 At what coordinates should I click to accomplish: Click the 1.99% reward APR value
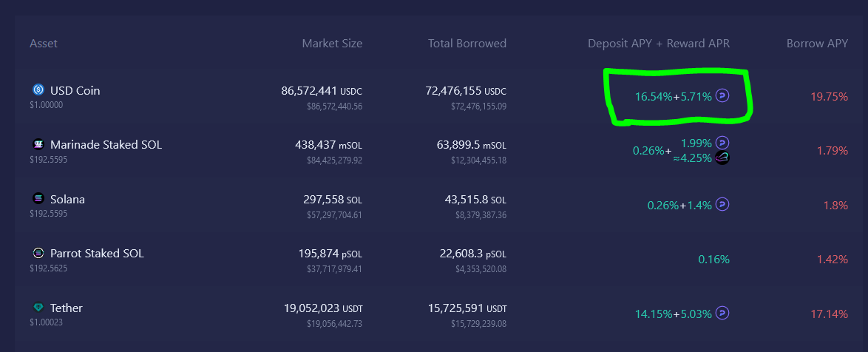(x=696, y=143)
